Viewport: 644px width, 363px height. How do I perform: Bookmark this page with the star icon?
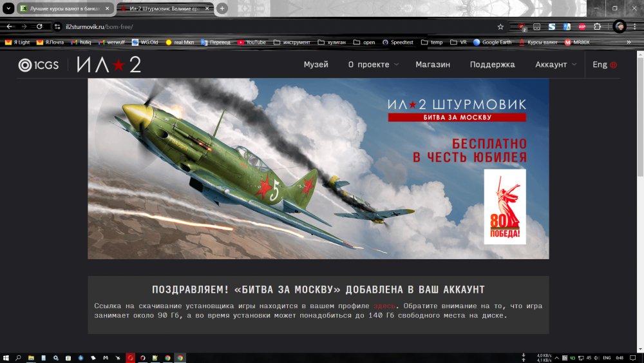[x=500, y=26]
